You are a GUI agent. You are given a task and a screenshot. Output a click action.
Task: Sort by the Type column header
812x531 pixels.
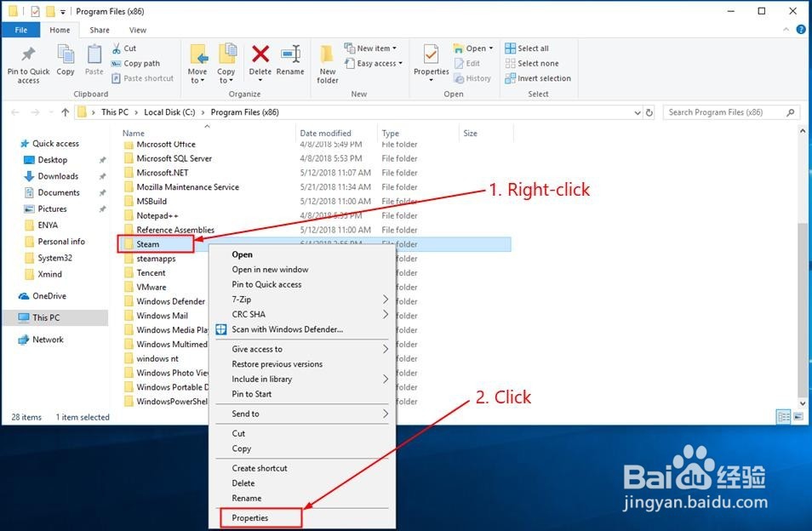(391, 133)
